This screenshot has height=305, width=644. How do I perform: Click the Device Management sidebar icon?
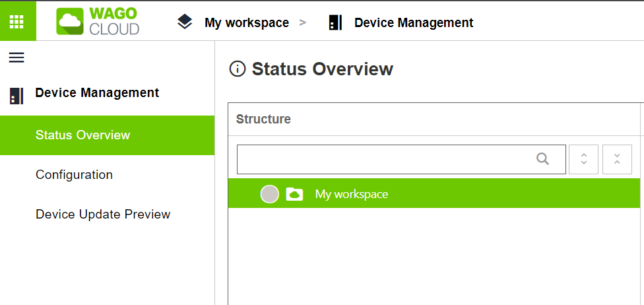(16, 96)
